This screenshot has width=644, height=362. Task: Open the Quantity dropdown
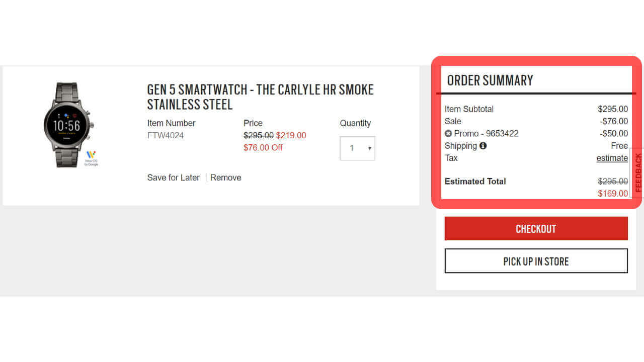[357, 148]
